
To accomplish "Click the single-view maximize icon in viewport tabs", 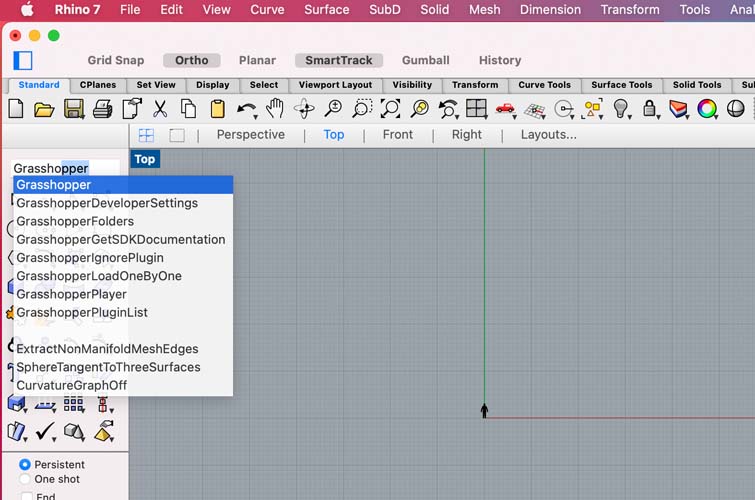I will [177, 135].
